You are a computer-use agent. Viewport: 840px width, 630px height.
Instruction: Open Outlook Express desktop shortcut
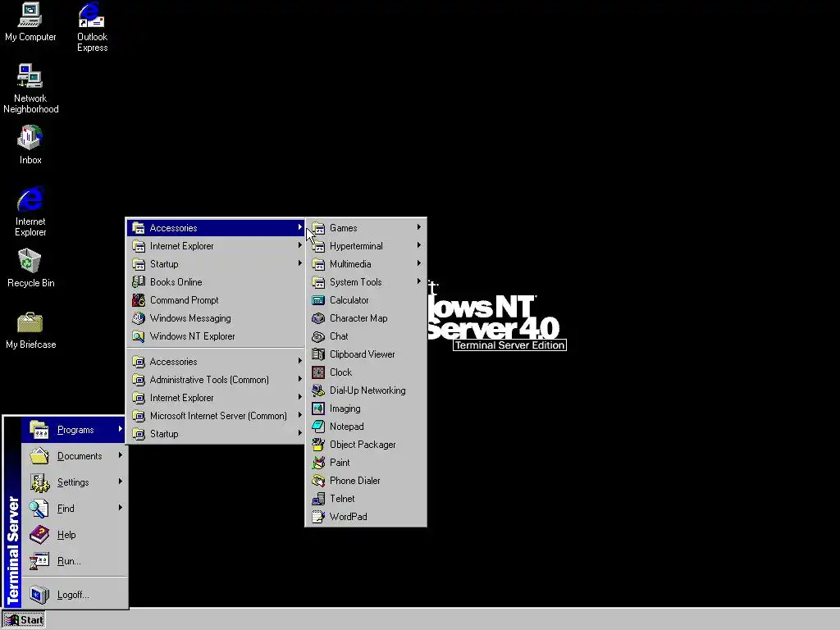(x=92, y=27)
